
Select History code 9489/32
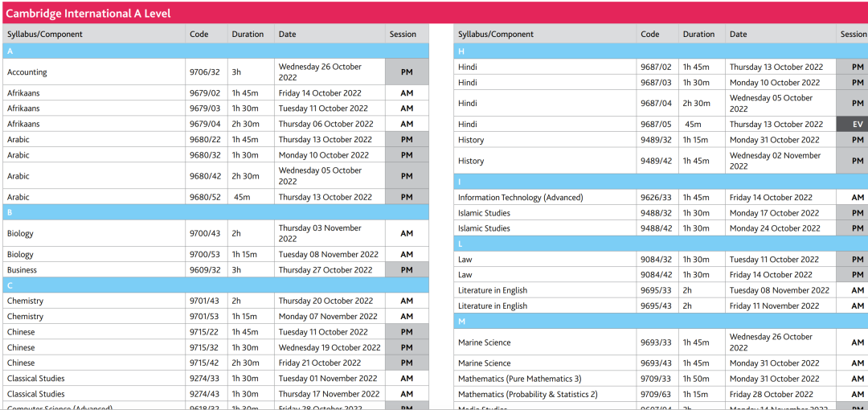tap(656, 140)
